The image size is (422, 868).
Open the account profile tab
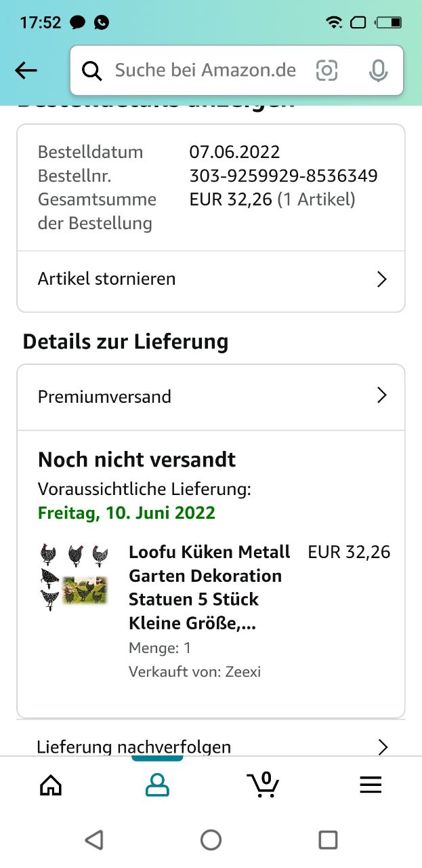click(157, 785)
